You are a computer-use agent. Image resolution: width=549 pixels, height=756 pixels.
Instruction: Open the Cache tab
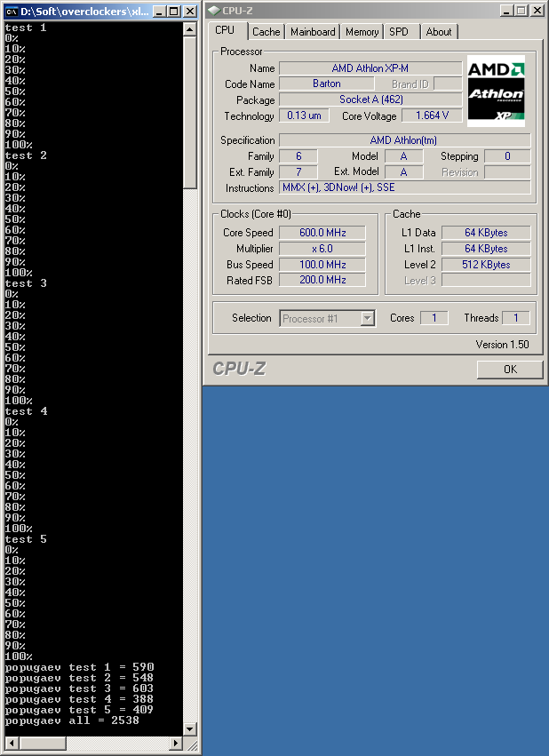(267, 32)
